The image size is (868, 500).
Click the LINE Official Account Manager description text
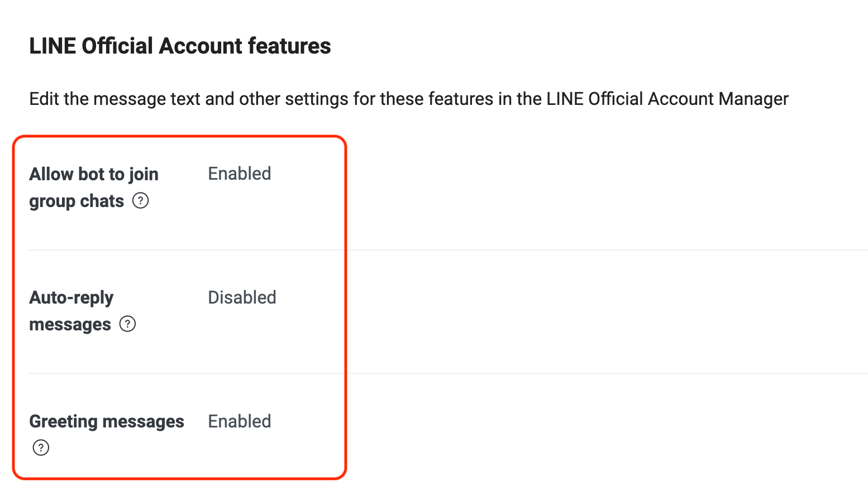tap(408, 99)
